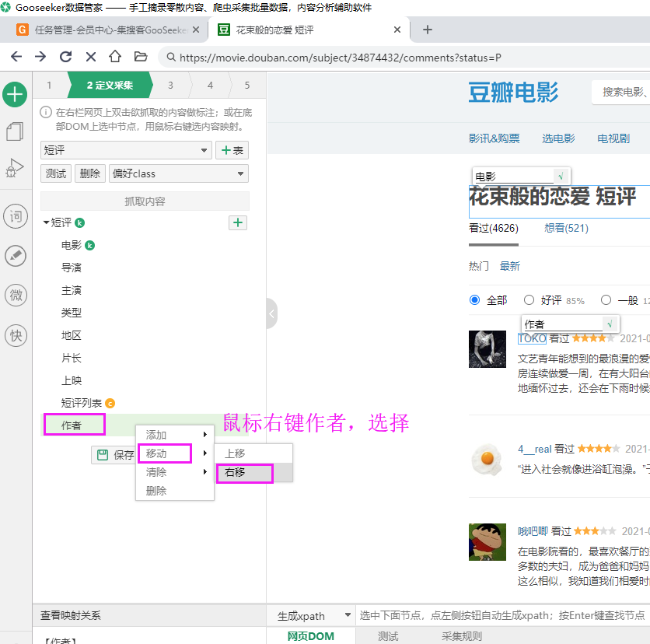Click the green k badge next to 短评 root

79,223
